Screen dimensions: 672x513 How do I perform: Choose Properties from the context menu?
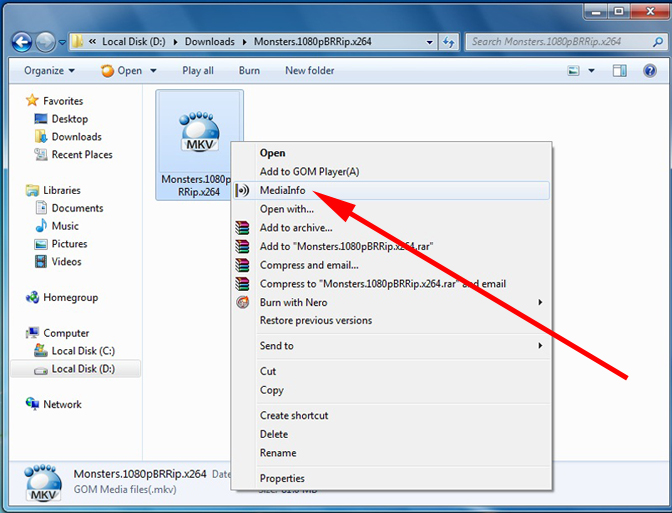tap(282, 478)
